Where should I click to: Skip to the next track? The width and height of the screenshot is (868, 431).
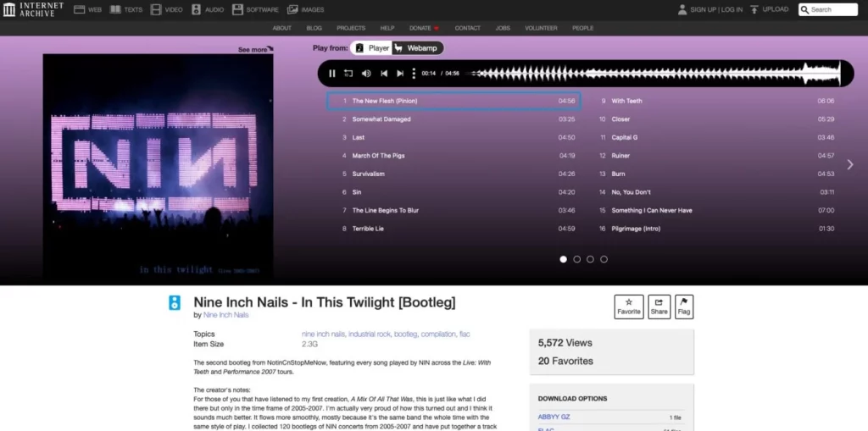(x=400, y=74)
